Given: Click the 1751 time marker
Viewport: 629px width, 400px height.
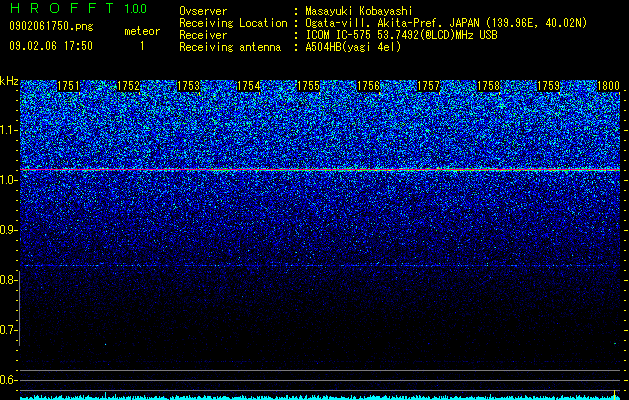Looking at the screenshot, I should click(69, 86).
